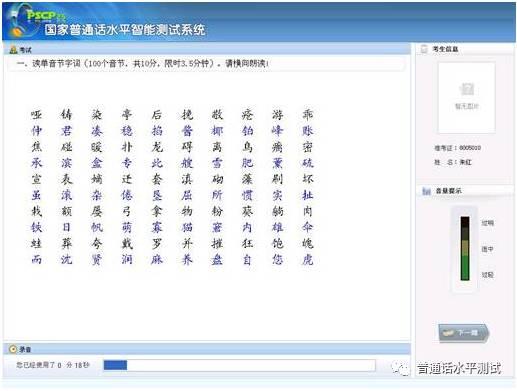Click the 考试 panel header icon
This screenshot has height=391, width=517.
click(13, 50)
